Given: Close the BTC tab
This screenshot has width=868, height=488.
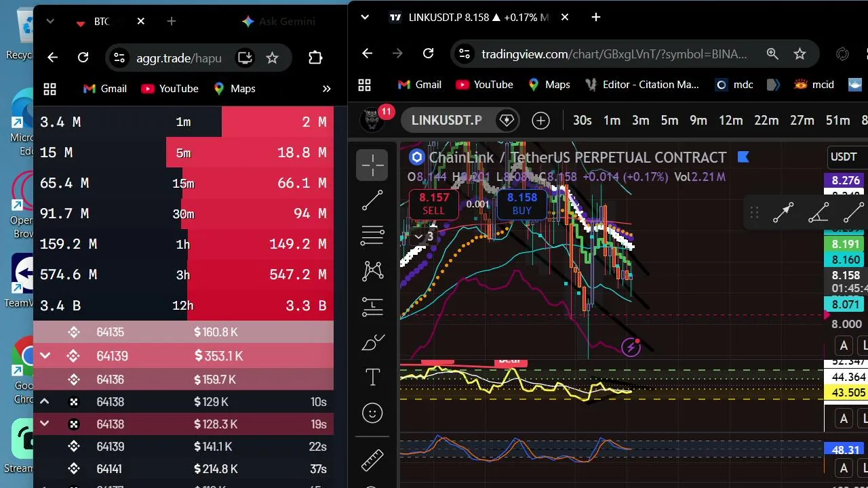Looking at the screenshot, I should point(140,22).
